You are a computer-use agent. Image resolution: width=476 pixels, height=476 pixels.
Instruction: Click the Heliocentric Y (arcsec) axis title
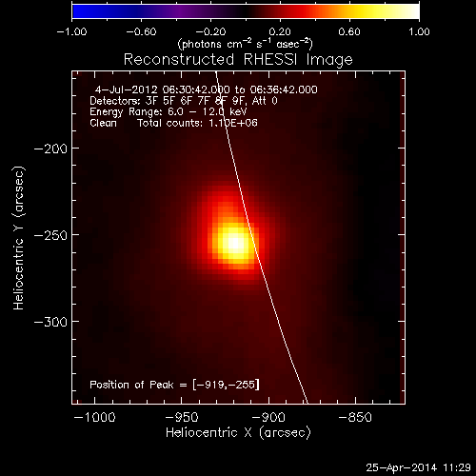point(18,238)
